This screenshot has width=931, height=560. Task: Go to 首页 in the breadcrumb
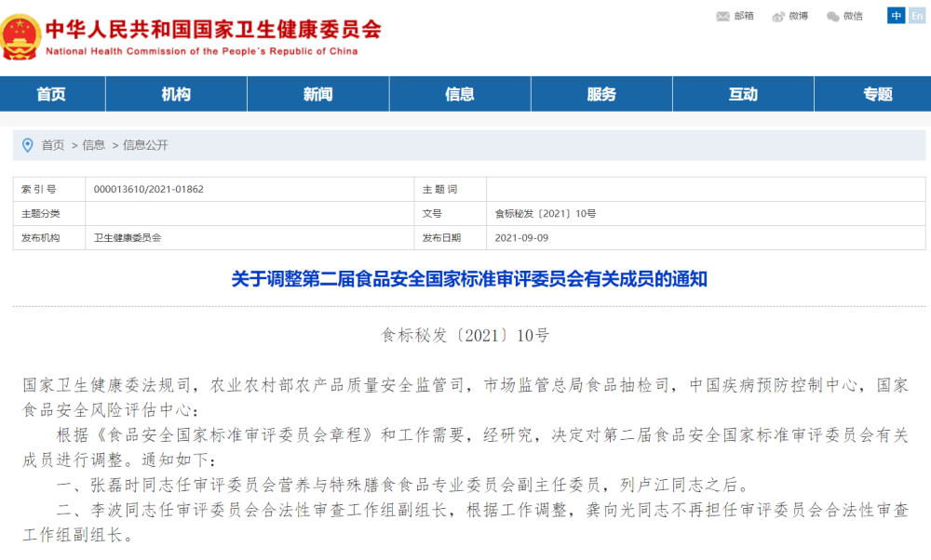53,145
